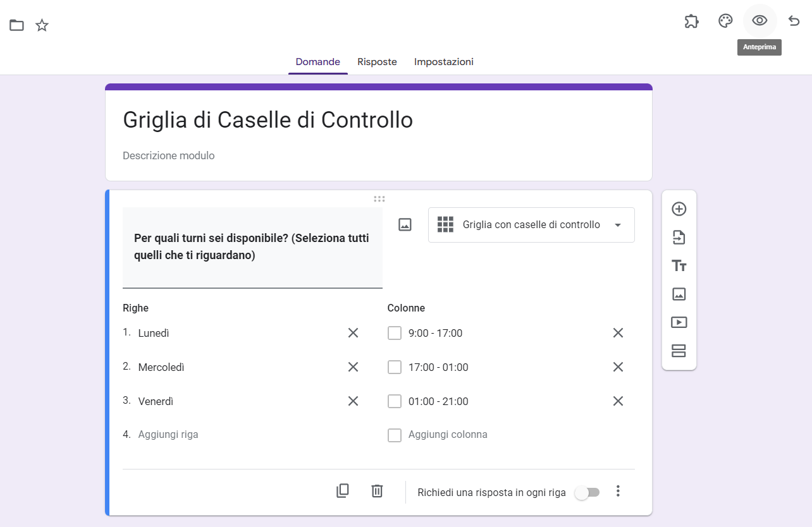Click the undo arrow icon
This screenshot has height=527, width=812.
tap(794, 21)
